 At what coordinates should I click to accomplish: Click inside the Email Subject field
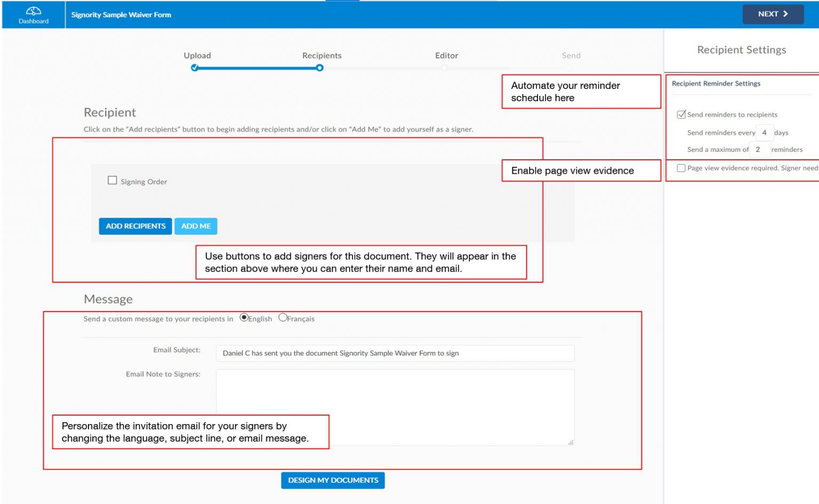click(x=395, y=353)
